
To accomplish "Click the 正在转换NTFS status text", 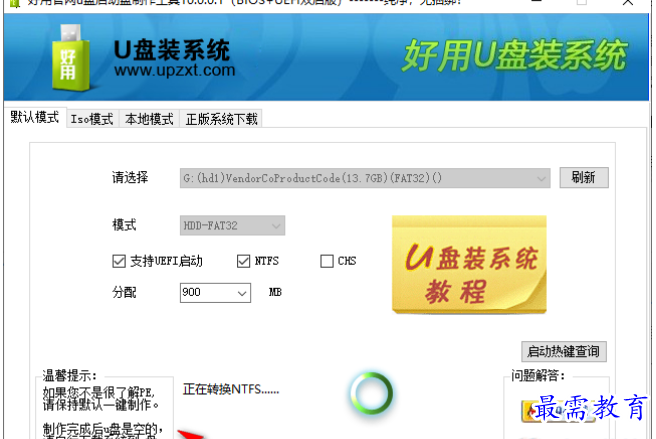I will click(231, 390).
